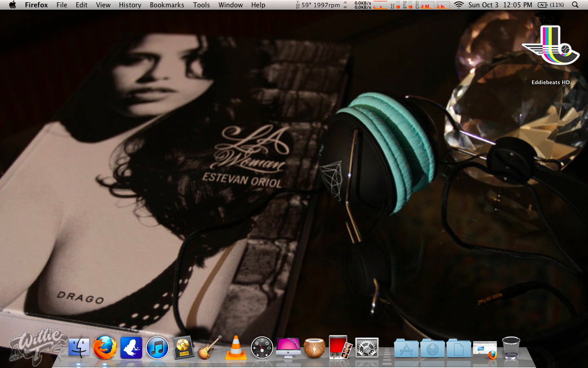588x368 pixels.
Task: Open System Preferences gear icon
Action: [367, 348]
